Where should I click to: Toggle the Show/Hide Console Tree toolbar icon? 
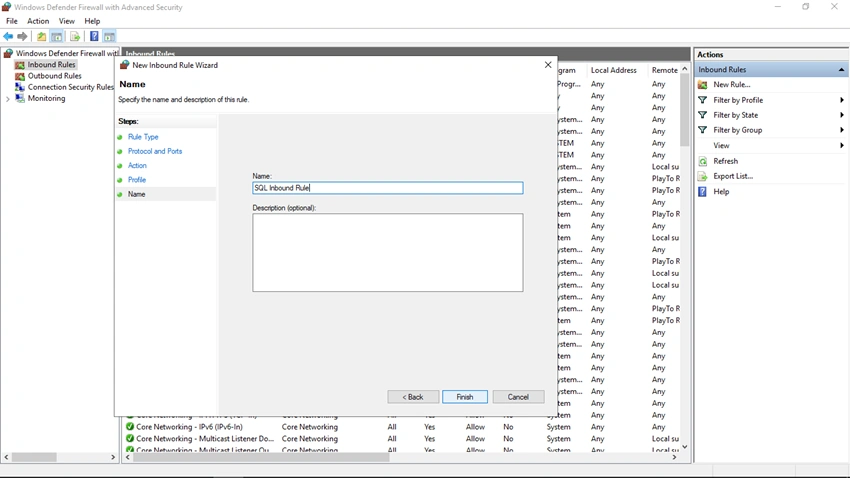point(56,37)
